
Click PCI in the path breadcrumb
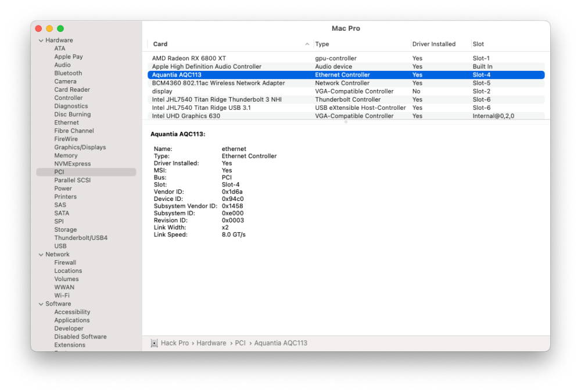coord(240,343)
